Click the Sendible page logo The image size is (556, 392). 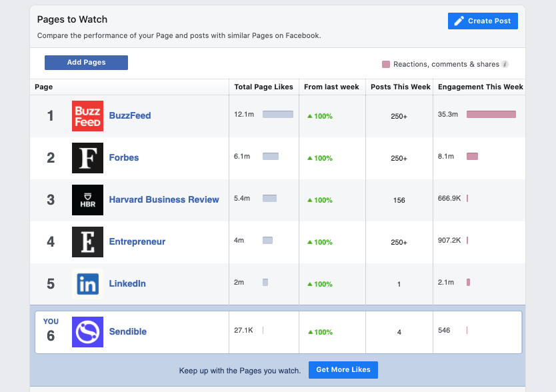click(87, 331)
